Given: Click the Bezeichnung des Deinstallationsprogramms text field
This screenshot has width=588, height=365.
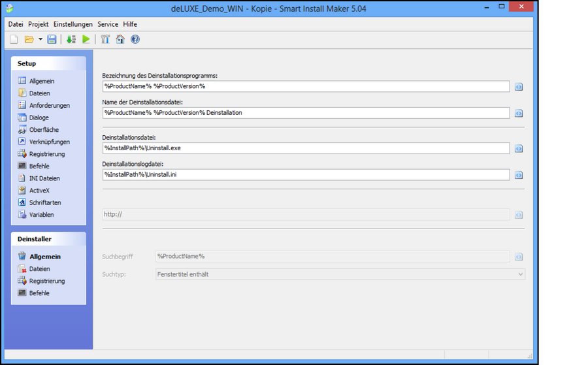Looking at the screenshot, I should (x=306, y=86).
